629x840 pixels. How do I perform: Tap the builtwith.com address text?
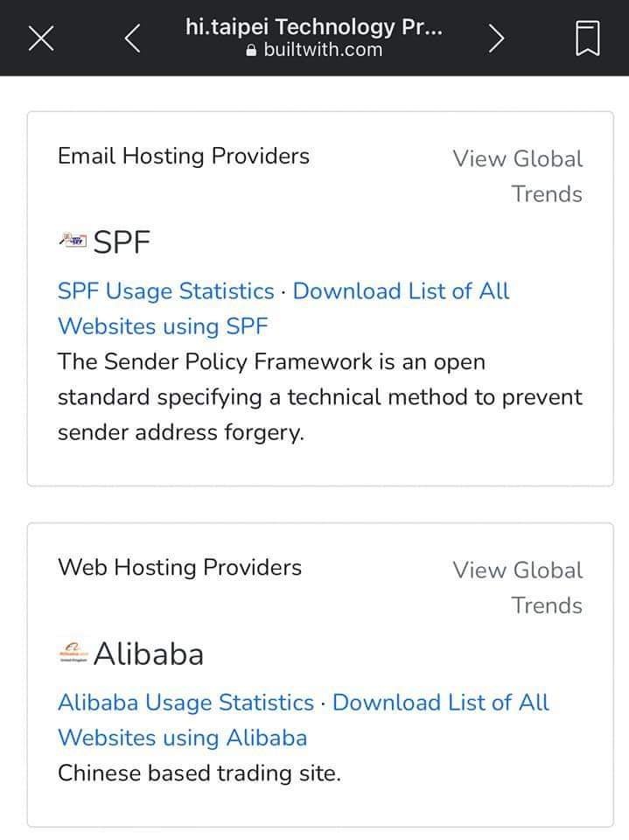coord(323,50)
